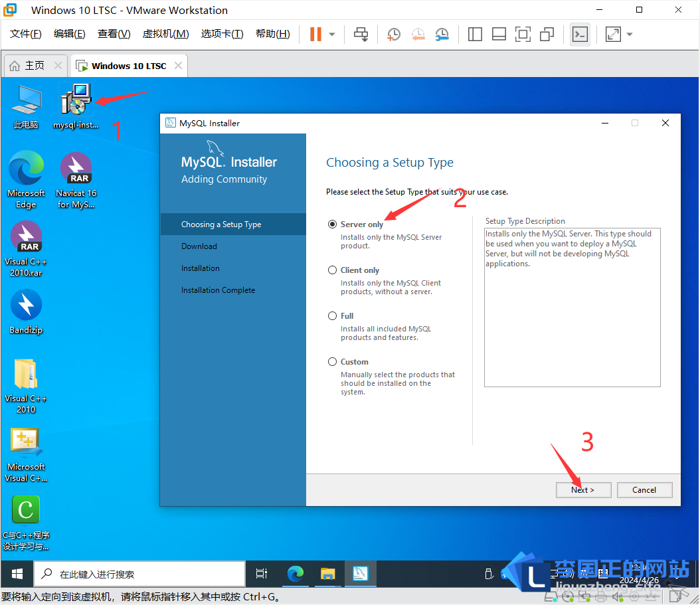Click the stretch guest display icon

pyautogui.click(x=613, y=35)
